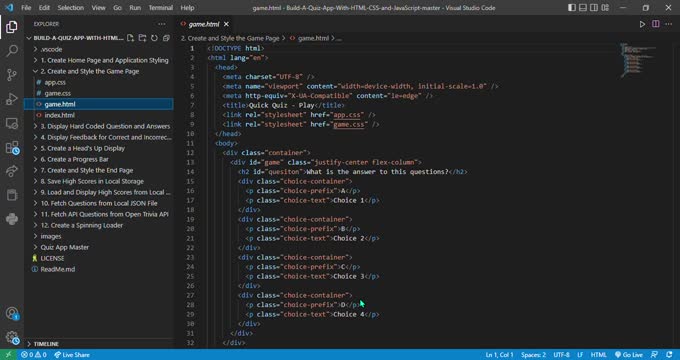
Task: Click the notifications bell in status bar
Action: point(670,355)
